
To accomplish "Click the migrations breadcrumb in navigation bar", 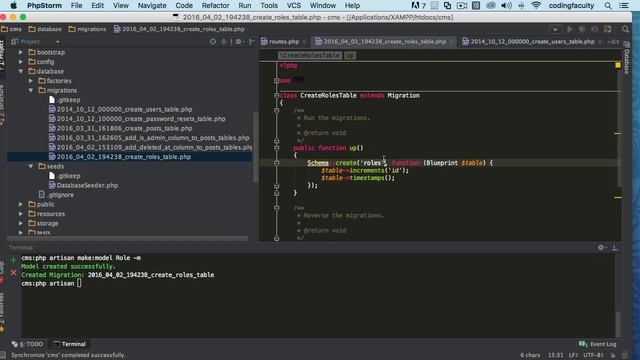I will [87, 29].
